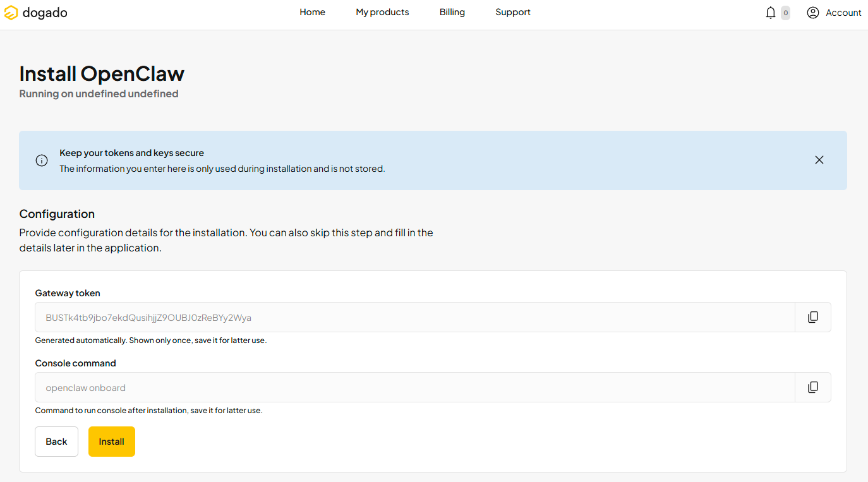868x482 pixels.
Task: Click 'Keep your tokens and keys secure' text
Action: click(132, 153)
